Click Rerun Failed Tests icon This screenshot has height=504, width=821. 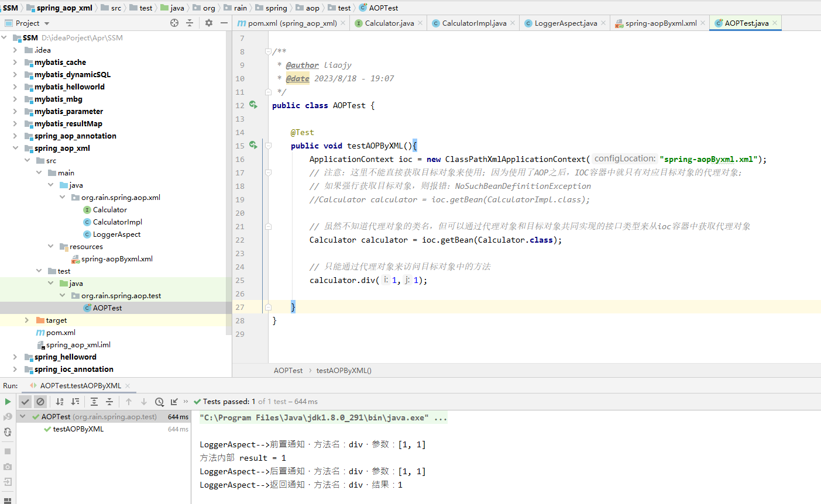click(8, 417)
